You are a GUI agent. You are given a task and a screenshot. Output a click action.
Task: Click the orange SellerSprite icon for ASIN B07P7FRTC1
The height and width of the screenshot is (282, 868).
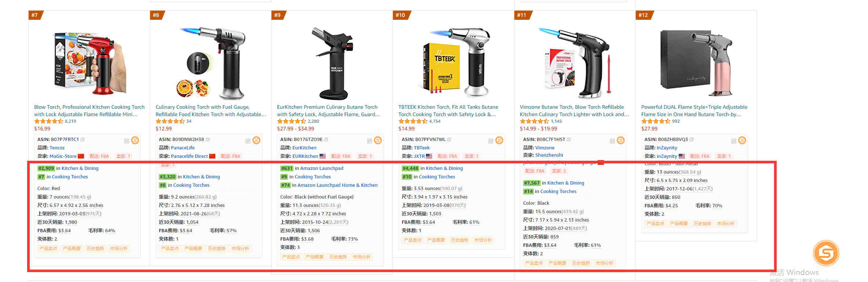[x=135, y=140]
